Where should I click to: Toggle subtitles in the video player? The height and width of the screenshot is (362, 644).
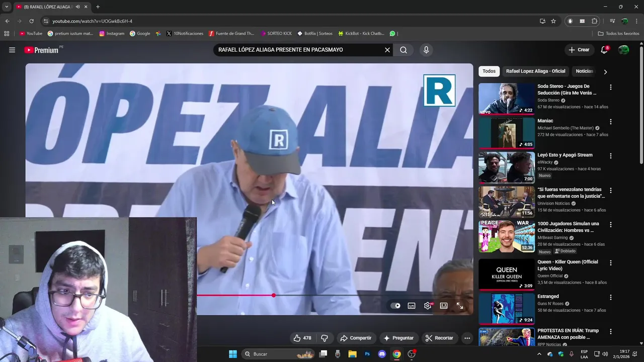pyautogui.click(x=412, y=306)
